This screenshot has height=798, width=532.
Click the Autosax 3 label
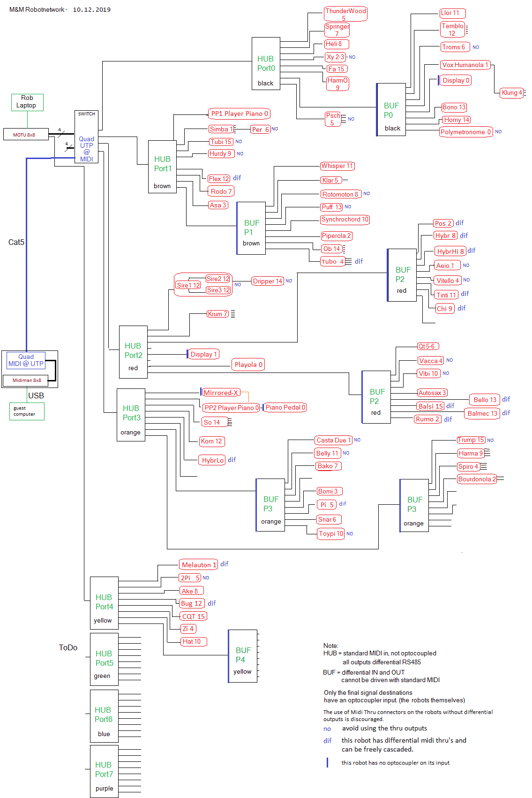point(432,393)
